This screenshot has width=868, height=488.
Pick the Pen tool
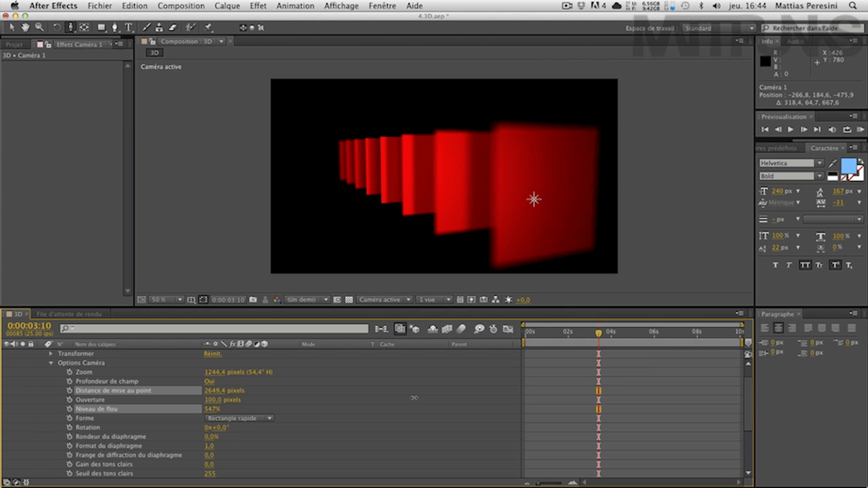point(115,28)
